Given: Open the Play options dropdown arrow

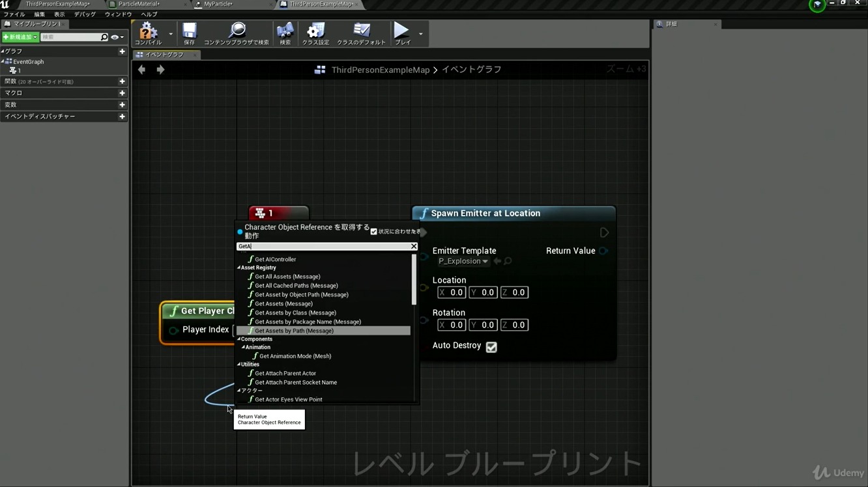Looking at the screenshot, I should click(x=421, y=34).
